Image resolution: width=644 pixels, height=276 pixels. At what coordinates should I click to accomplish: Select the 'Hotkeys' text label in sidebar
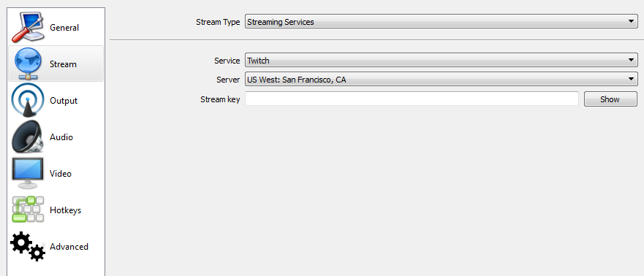65,210
